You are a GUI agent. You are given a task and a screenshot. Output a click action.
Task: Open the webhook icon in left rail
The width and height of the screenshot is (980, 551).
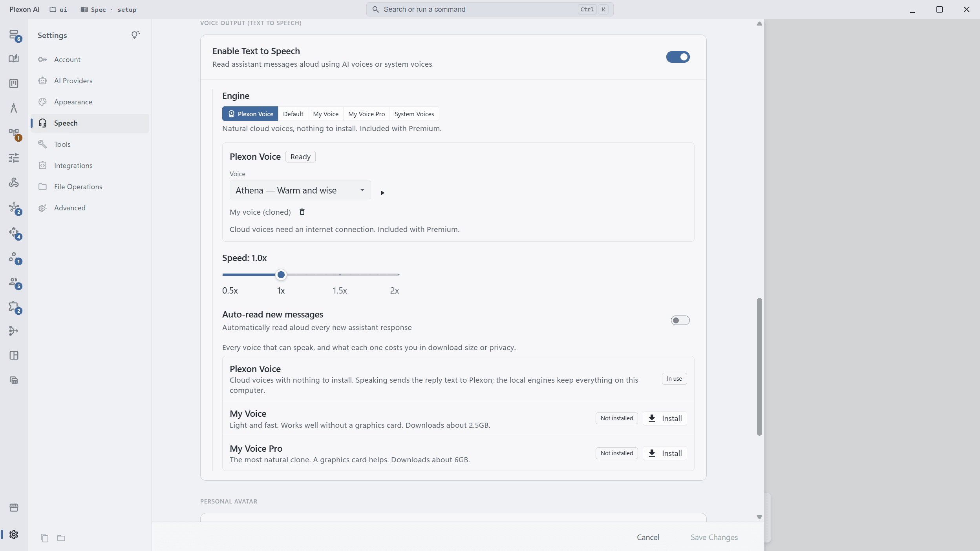pyautogui.click(x=14, y=182)
